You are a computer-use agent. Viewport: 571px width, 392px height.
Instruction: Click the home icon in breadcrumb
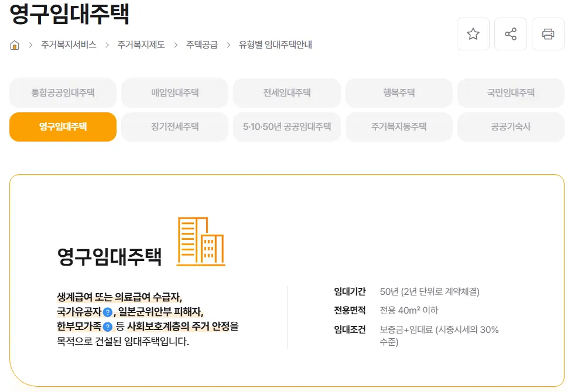[15, 45]
